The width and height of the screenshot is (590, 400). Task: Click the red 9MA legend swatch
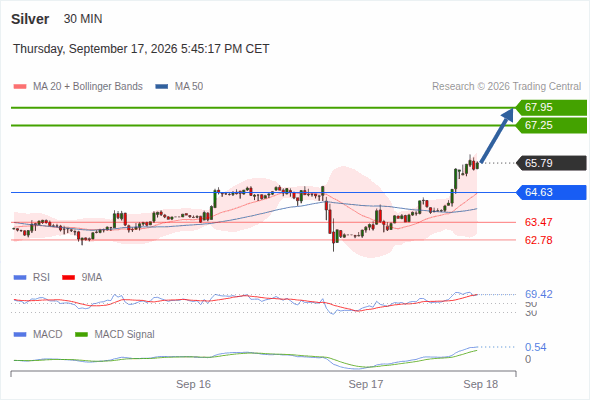point(68,278)
